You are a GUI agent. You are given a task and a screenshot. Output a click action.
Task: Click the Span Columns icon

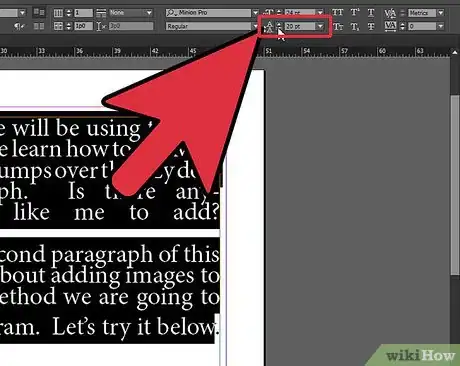(101, 13)
